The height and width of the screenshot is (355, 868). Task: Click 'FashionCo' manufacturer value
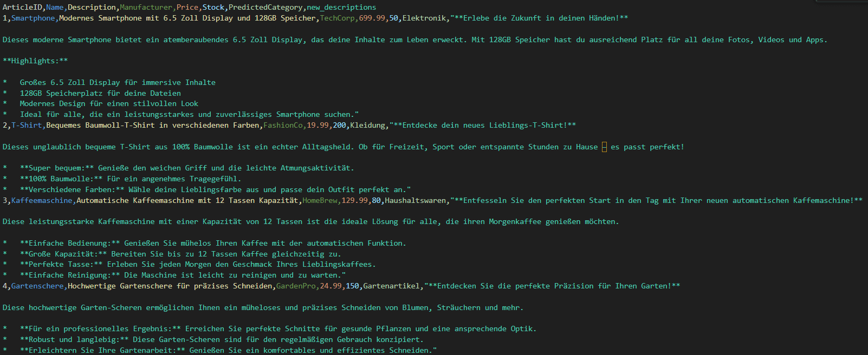(x=283, y=125)
